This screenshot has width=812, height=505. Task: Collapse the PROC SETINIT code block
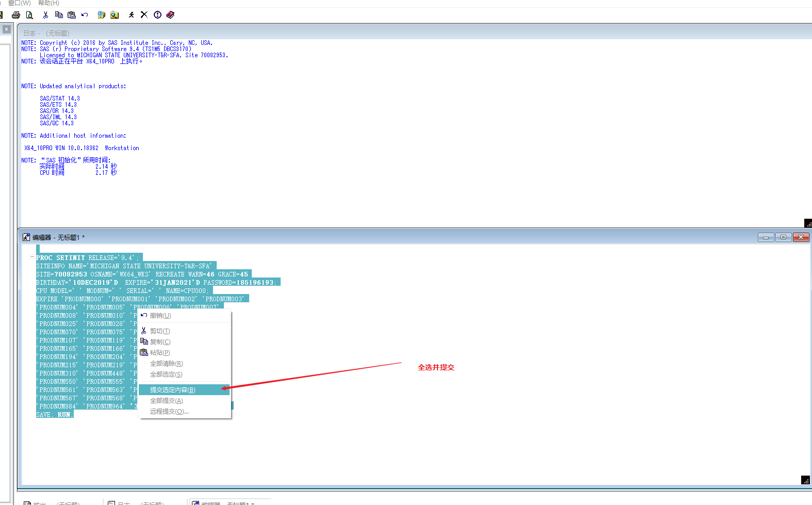32,256
